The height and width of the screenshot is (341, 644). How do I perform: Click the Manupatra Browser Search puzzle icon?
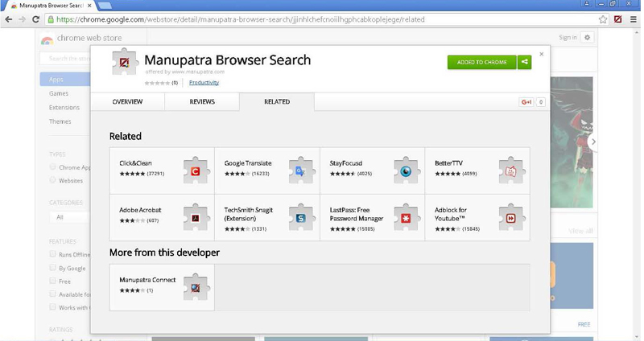pos(124,62)
